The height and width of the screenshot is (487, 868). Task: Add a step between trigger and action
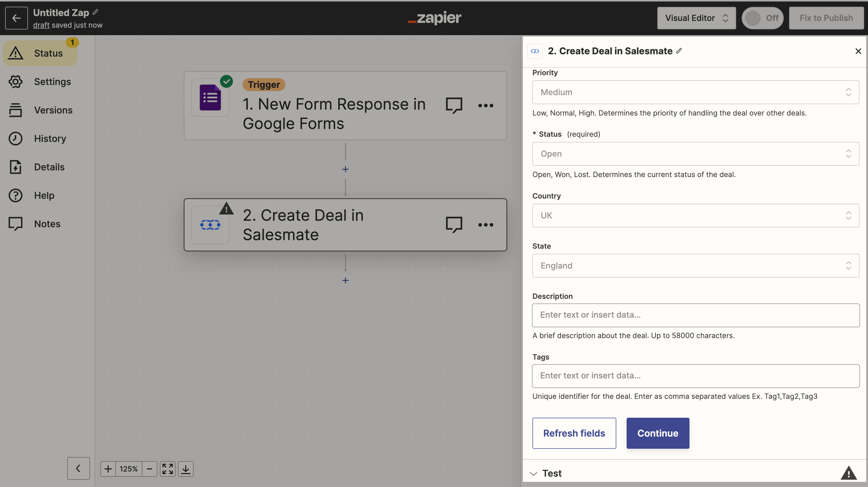pyautogui.click(x=345, y=169)
